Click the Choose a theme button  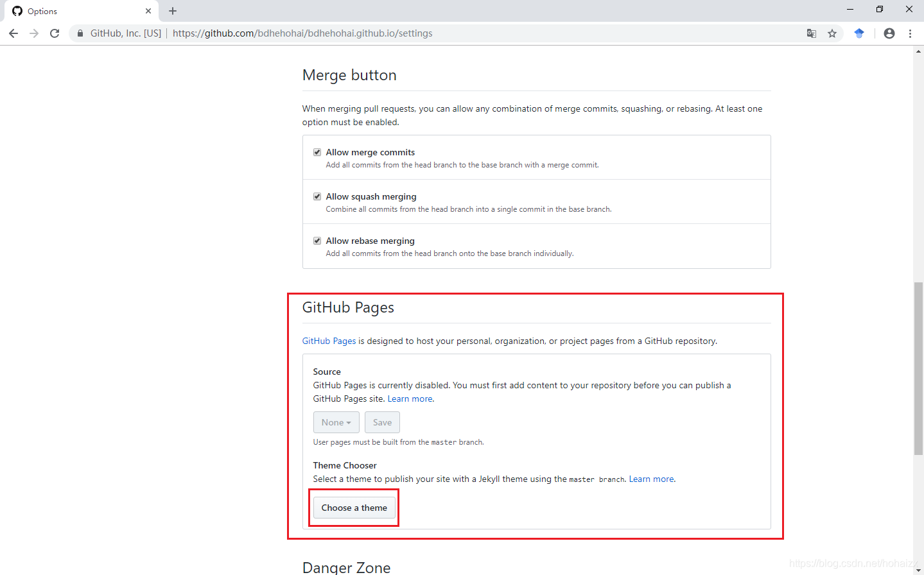pos(354,508)
